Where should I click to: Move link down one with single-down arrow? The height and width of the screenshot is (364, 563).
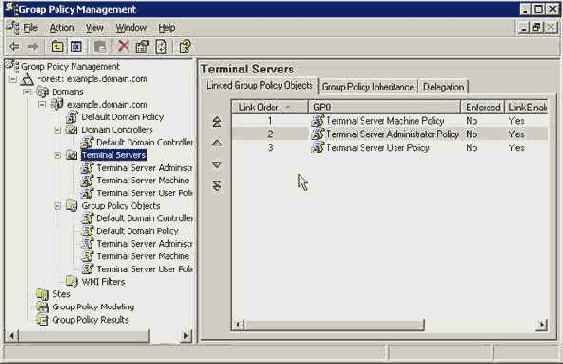(217, 164)
